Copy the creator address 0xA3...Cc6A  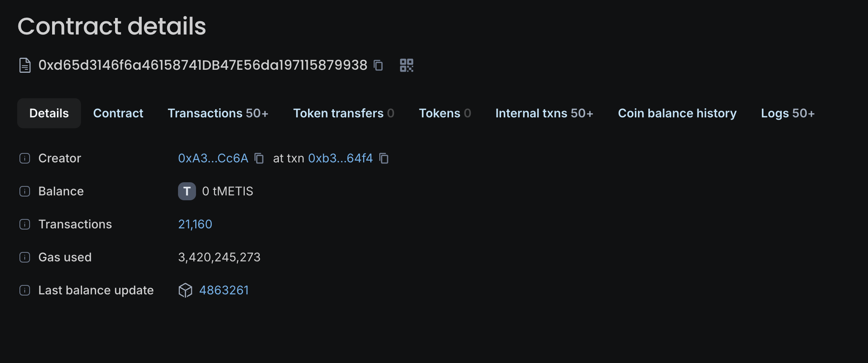click(259, 158)
